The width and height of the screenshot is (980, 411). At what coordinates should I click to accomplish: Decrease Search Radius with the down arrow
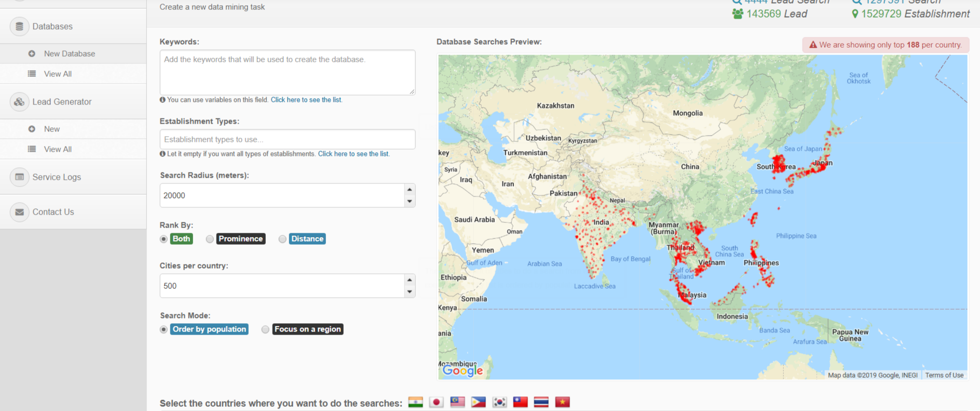[x=410, y=201]
